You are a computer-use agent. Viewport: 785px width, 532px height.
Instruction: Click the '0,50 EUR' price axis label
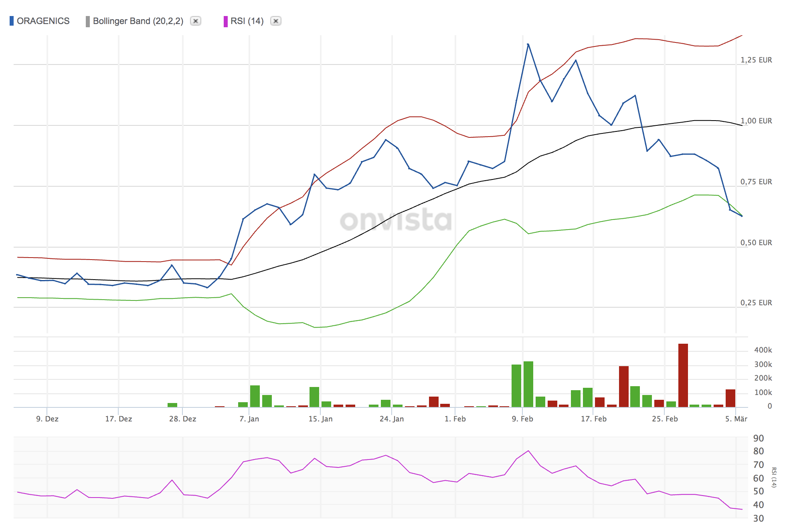point(756,243)
